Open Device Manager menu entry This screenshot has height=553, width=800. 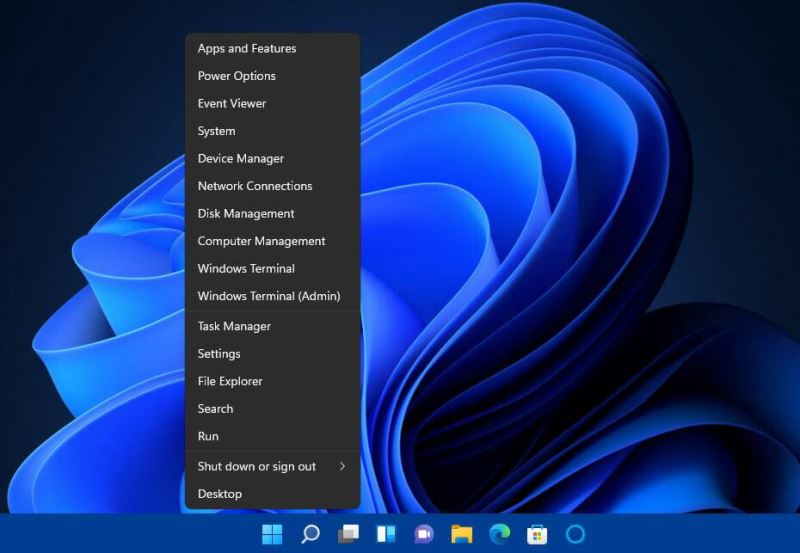coord(241,158)
